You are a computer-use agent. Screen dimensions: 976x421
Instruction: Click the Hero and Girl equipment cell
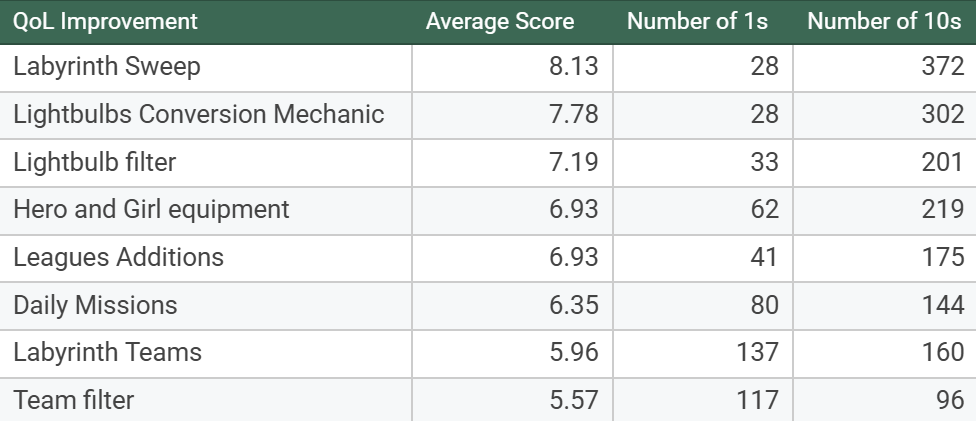205,210
